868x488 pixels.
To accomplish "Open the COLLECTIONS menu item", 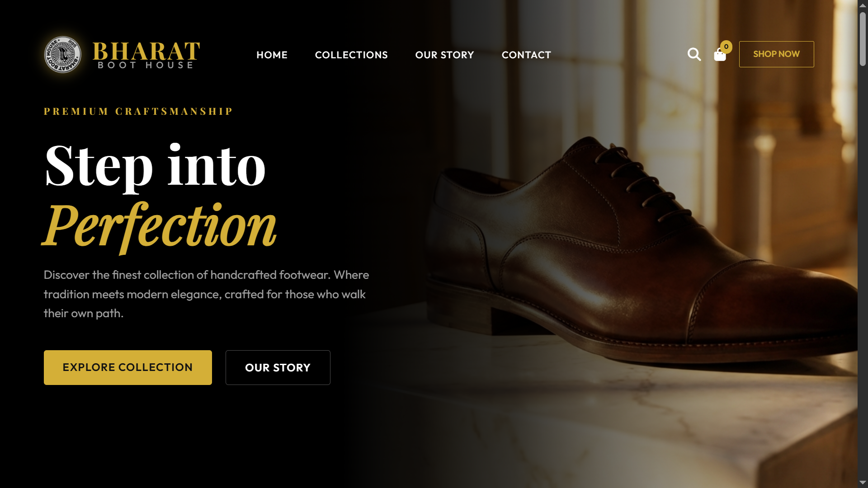I will coord(351,55).
